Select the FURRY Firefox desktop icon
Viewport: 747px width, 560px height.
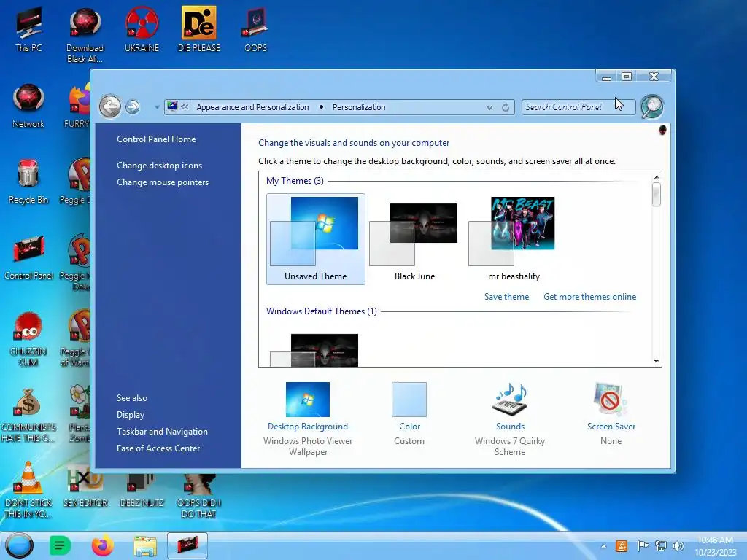coord(77,106)
